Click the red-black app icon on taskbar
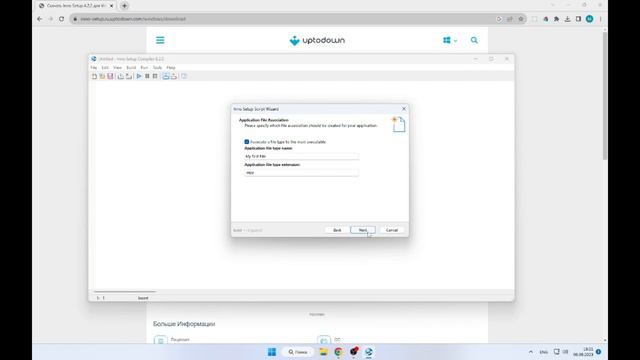 tap(354, 351)
